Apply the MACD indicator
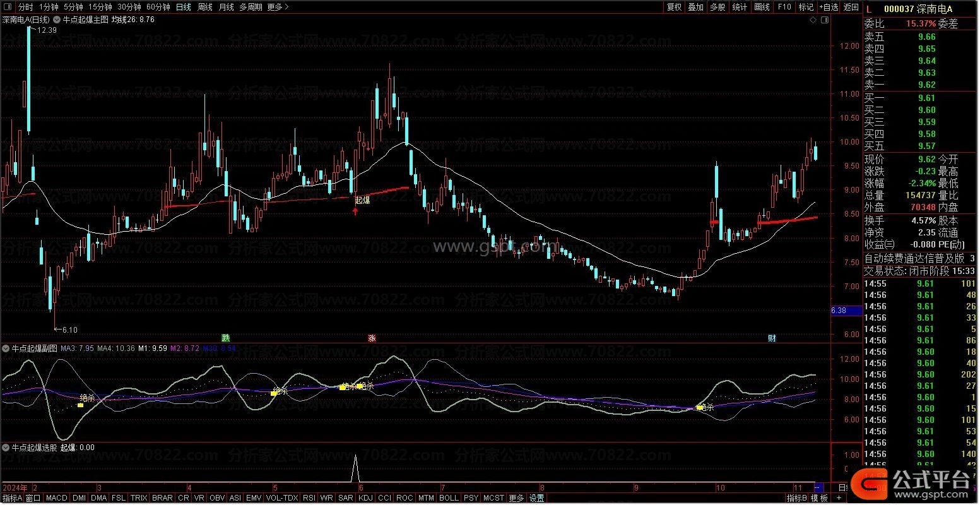Screen dimensions: 980x505 57,498
